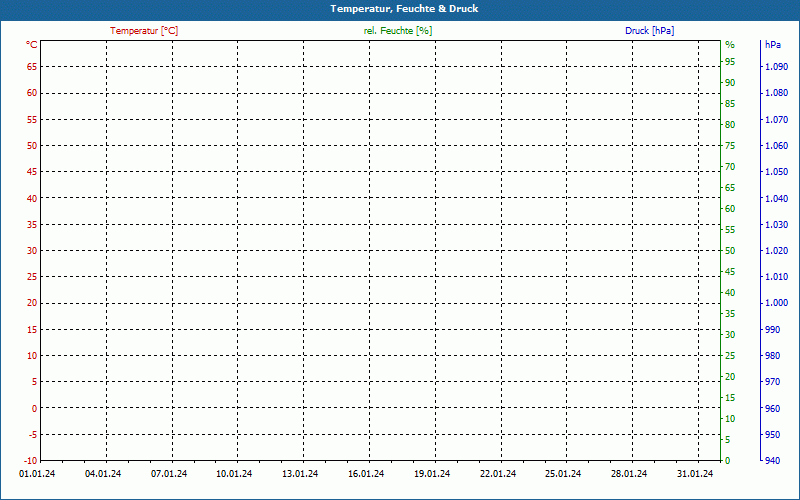Click '60' on the red temperature axis
The image size is (800, 500).
(x=32, y=93)
